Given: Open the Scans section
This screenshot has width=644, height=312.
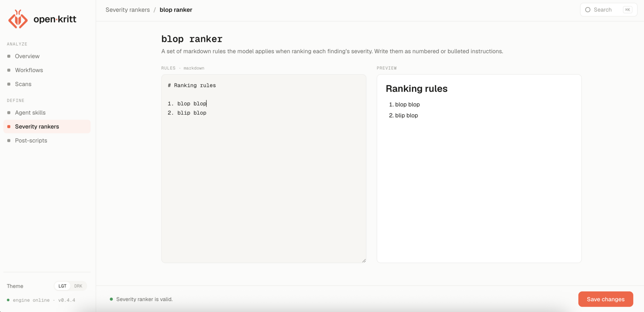Looking at the screenshot, I should point(47,84).
